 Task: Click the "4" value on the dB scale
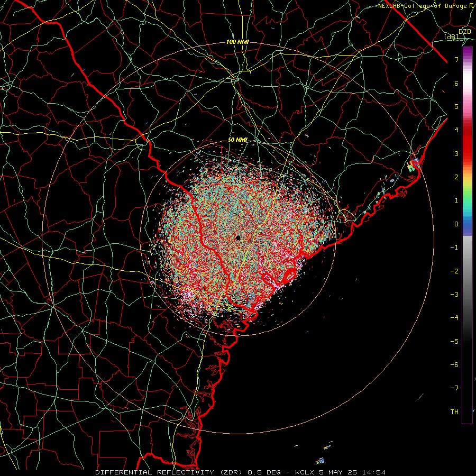tap(456, 130)
